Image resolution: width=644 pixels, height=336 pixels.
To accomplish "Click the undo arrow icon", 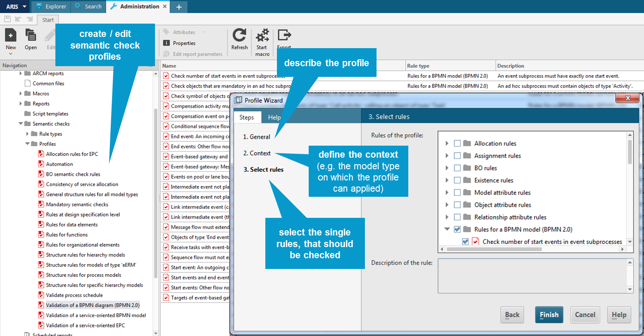I will 18,19.
